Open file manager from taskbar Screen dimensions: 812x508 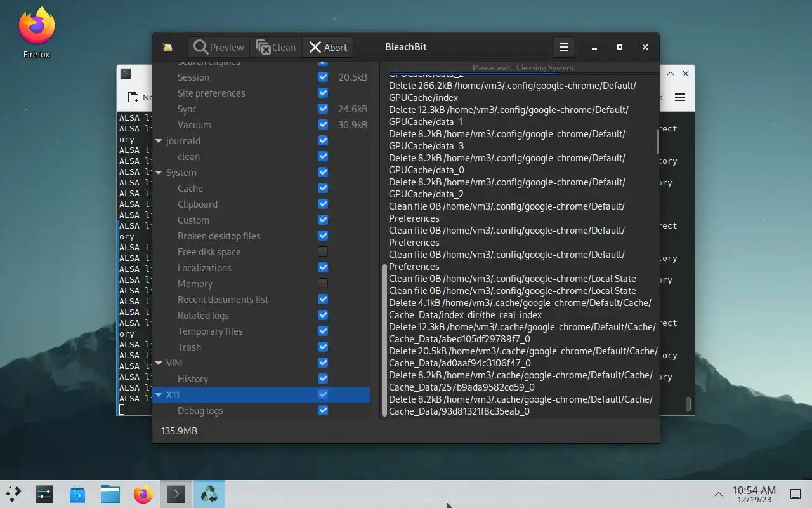110,493
